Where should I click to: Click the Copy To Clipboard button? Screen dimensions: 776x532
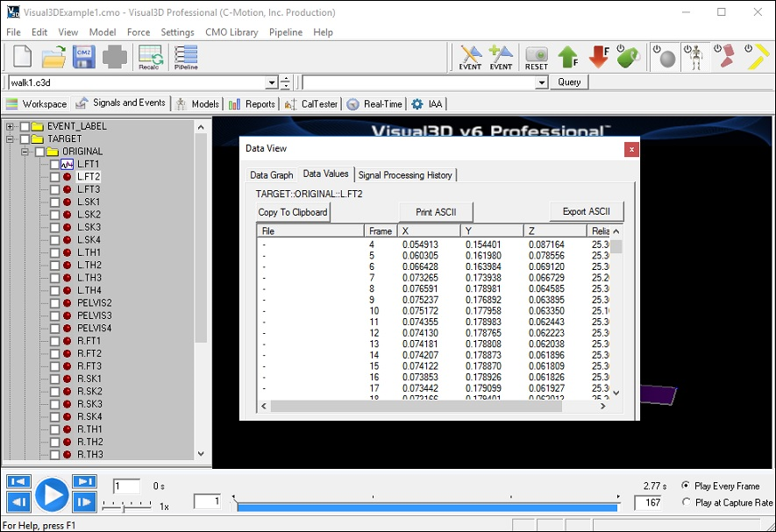(x=293, y=212)
